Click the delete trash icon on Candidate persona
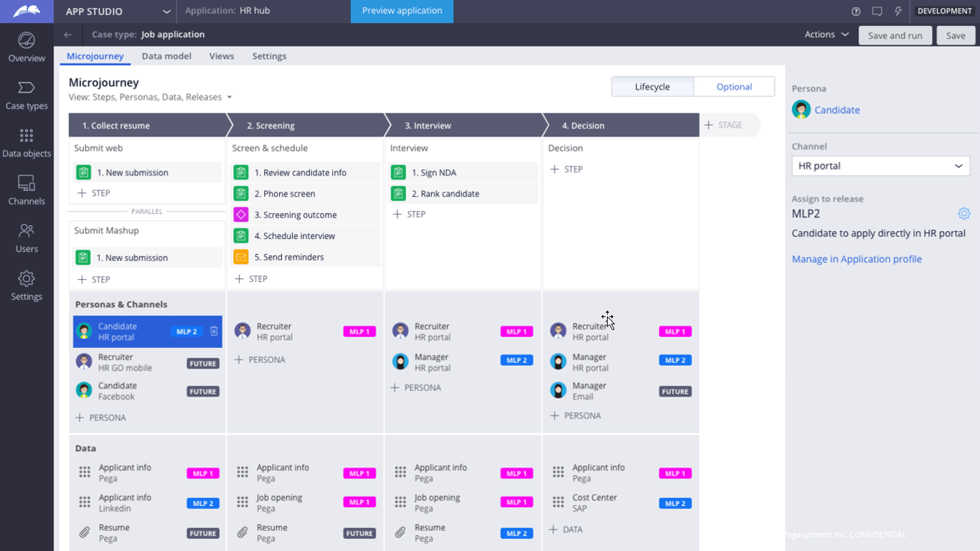Viewport: 980px width, 551px height. pyautogui.click(x=214, y=331)
